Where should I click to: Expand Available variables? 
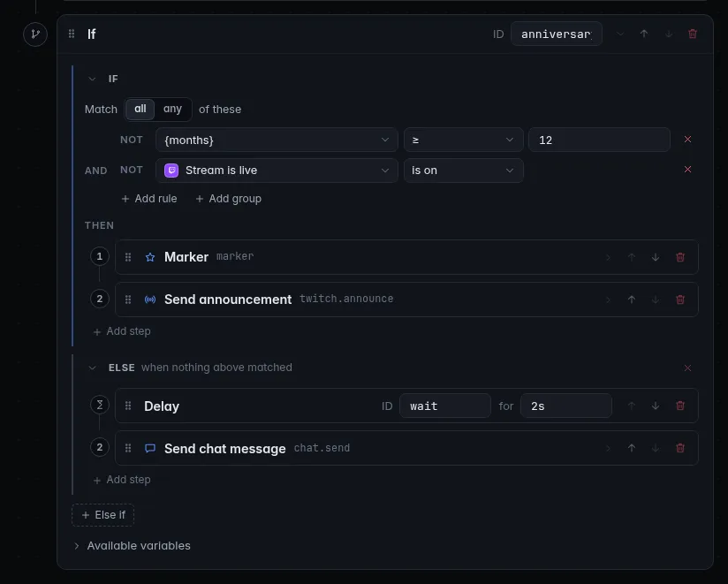coord(133,546)
